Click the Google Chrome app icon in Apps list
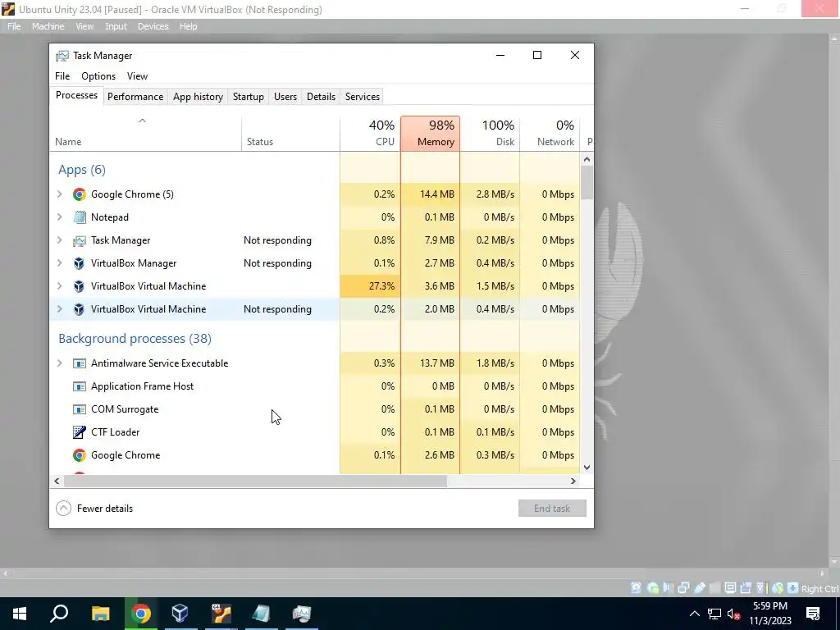This screenshot has width=840, height=630. tap(80, 194)
